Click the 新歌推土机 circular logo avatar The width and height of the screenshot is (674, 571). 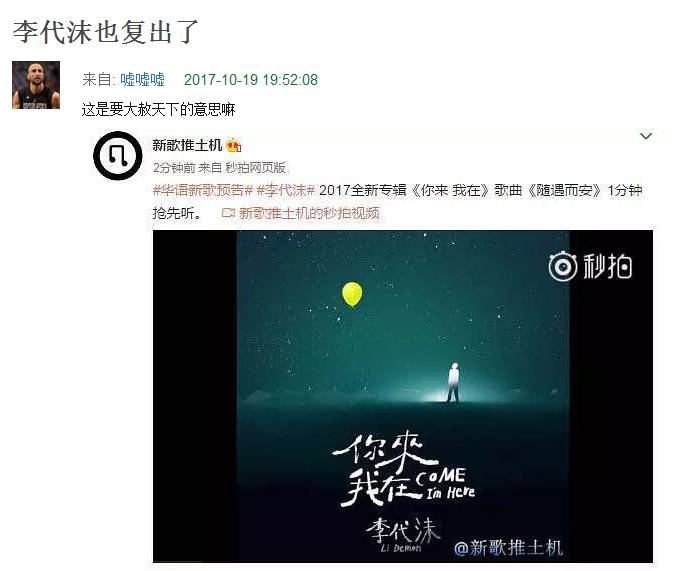pos(117,155)
